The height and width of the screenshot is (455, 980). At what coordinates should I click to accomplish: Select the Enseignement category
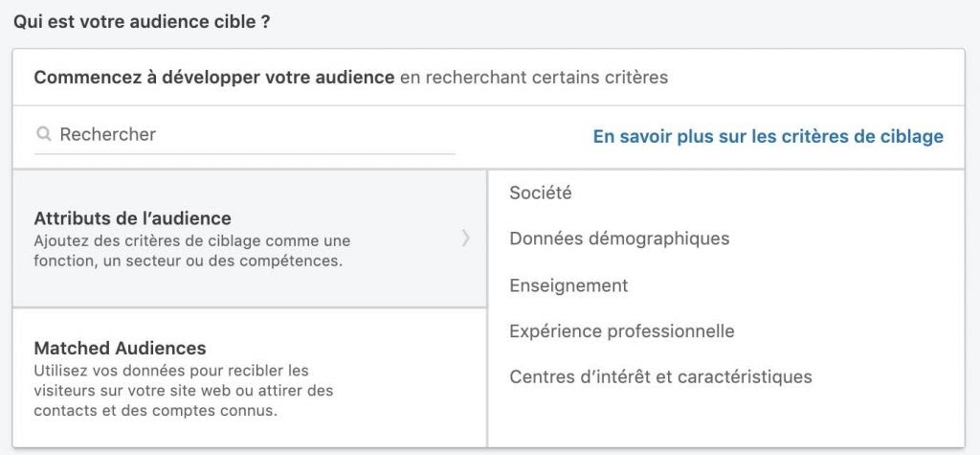568,285
